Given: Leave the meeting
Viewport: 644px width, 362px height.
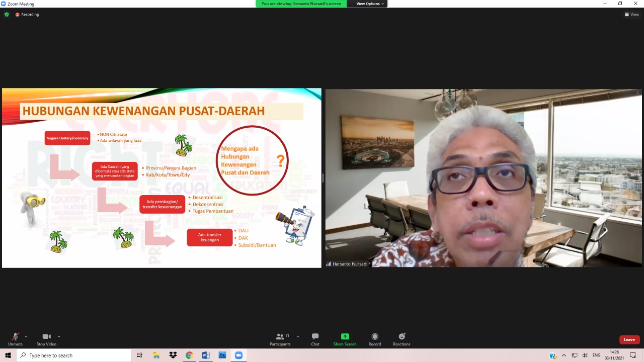Looking at the screenshot, I should click(629, 339).
